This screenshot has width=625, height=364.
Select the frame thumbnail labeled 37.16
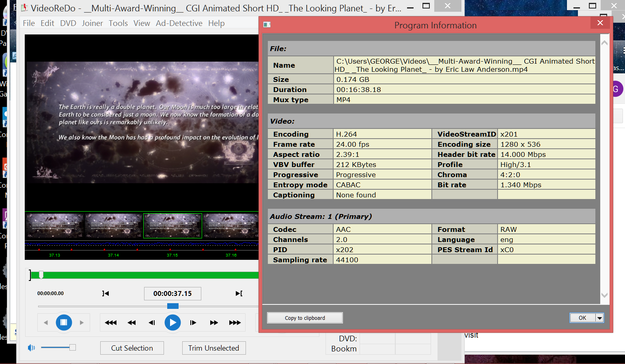coord(231,226)
